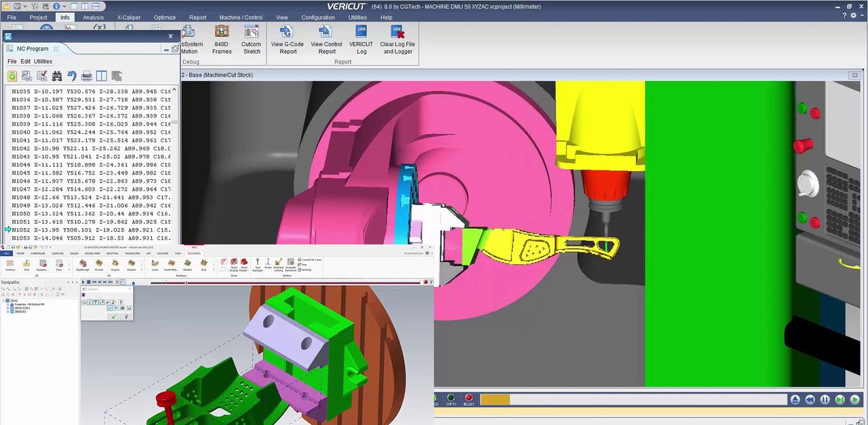This screenshot has height=425, width=868.
Task: Click the split view icon in NC Program toolbar
Action: (x=102, y=76)
